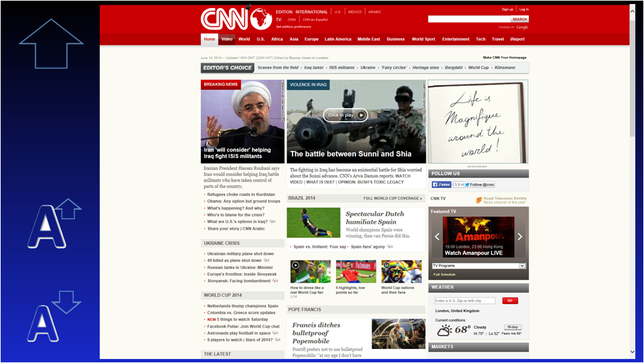This screenshot has height=363, width=644.
Task: Click Set edition preference
Action: click(293, 27)
